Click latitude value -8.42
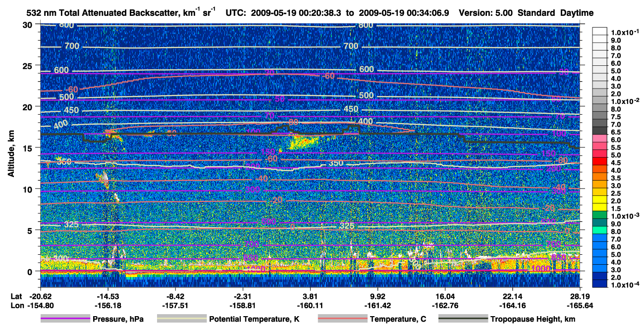Image resolution: width=644 pixels, height=330 pixels. tap(175, 296)
